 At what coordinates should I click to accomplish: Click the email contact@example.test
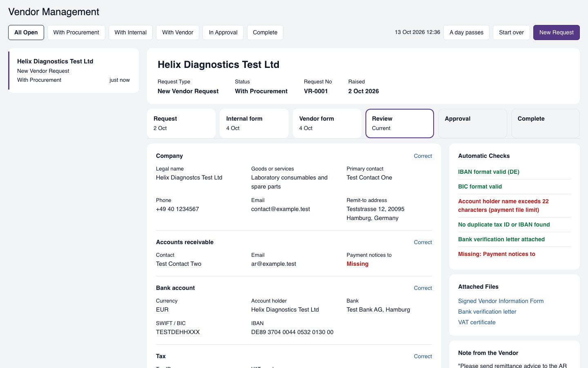(281, 209)
